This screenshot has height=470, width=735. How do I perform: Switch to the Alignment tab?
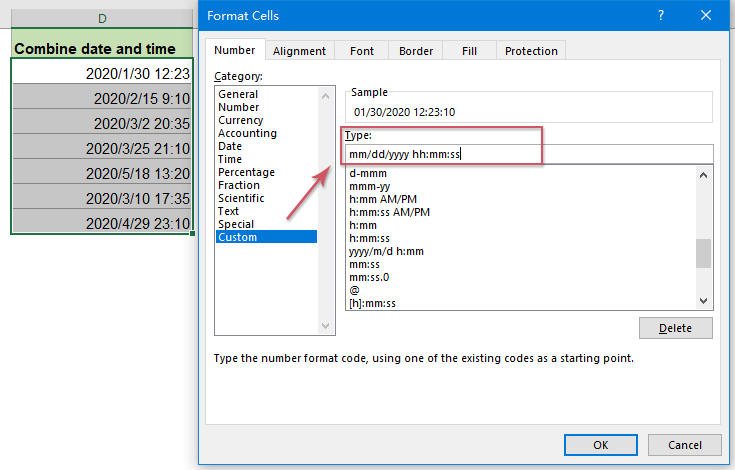tap(299, 51)
